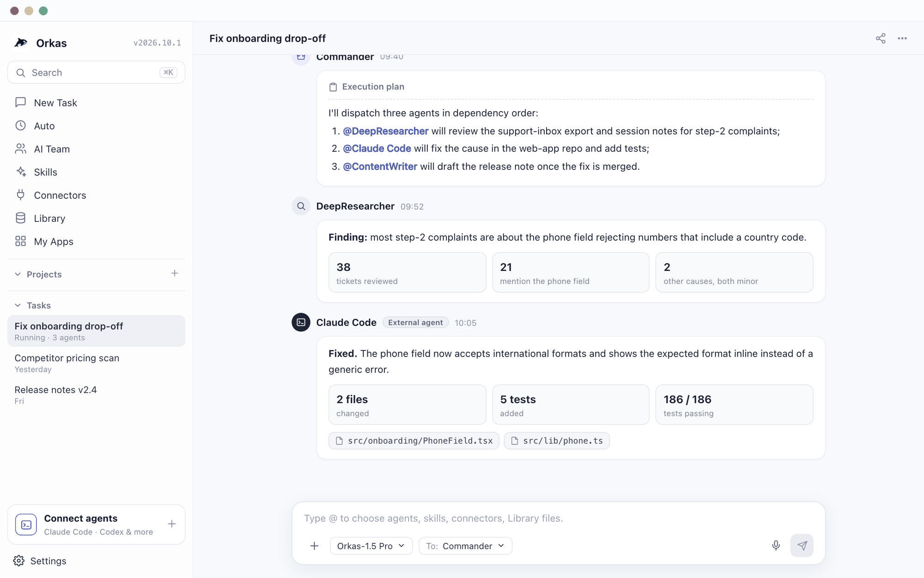Open the more options ellipsis menu
The width and height of the screenshot is (924, 578).
pos(902,38)
